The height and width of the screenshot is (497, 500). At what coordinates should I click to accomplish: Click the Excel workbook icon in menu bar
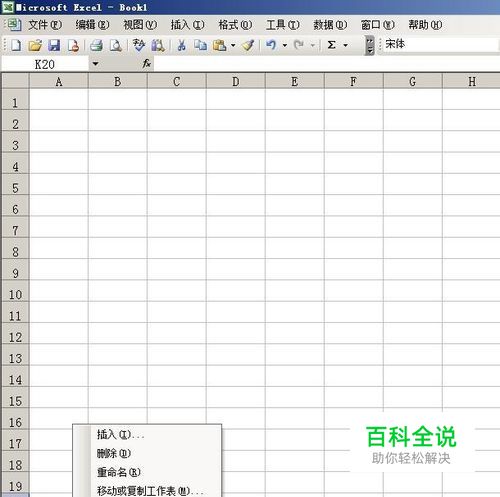pyautogui.click(x=14, y=25)
